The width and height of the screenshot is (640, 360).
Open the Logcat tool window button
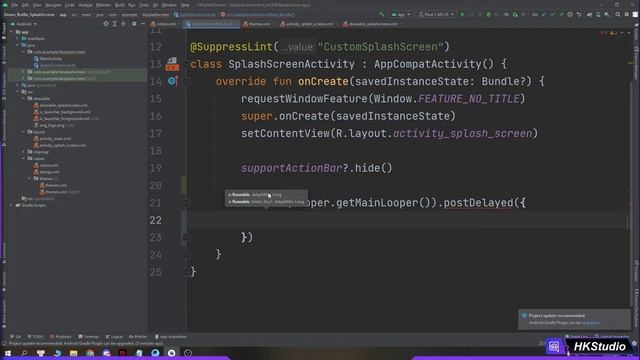114,337
